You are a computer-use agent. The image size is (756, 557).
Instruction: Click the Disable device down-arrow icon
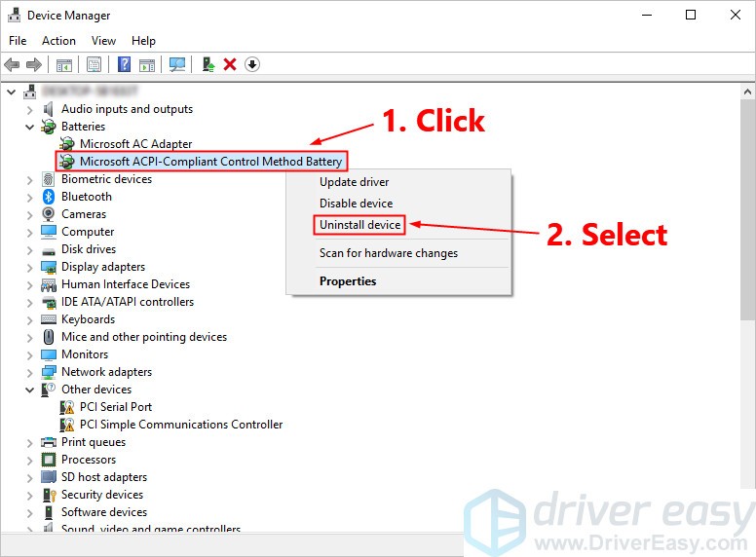(252, 64)
